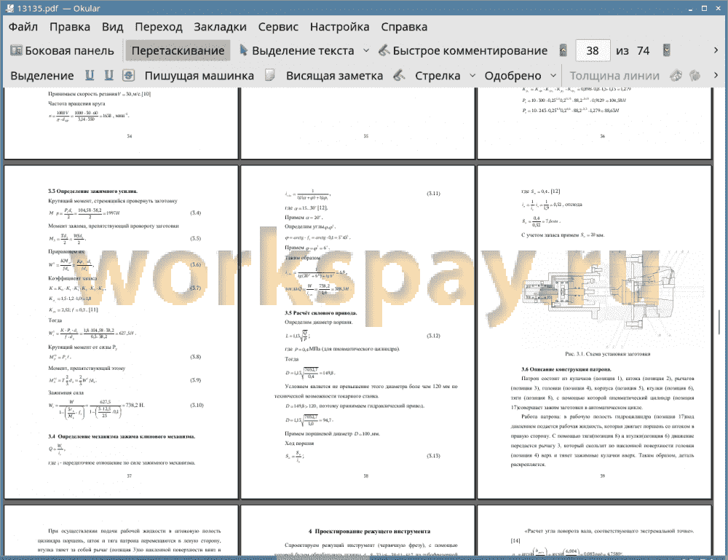Viewport: 728px width, 560px height.
Task: Enable the Пишущая машинка typewriter tool
Action: (199, 76)
